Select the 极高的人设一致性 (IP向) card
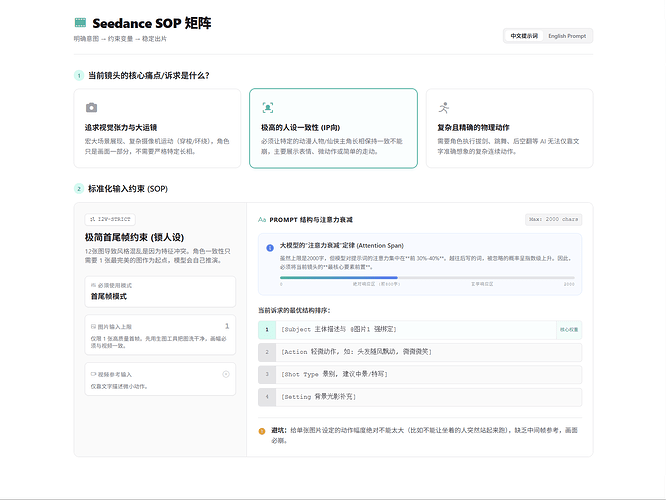The height and width of the screenshot is (500, 666). 333,128
